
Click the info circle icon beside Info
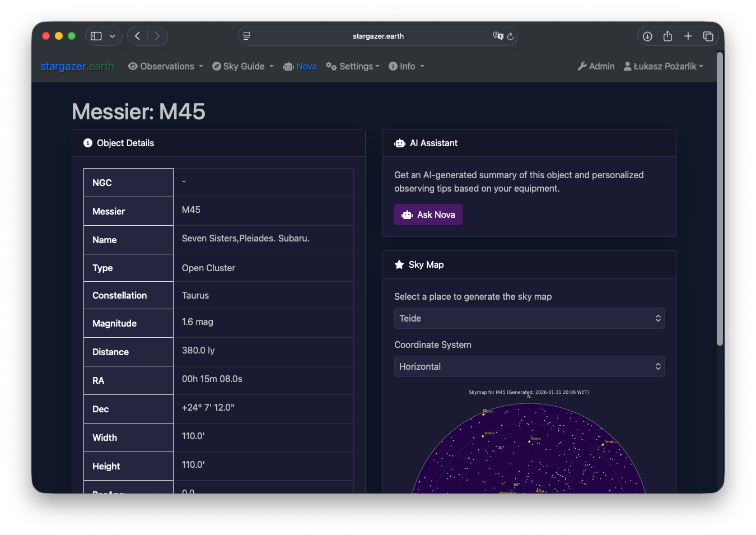click(393, 66)
